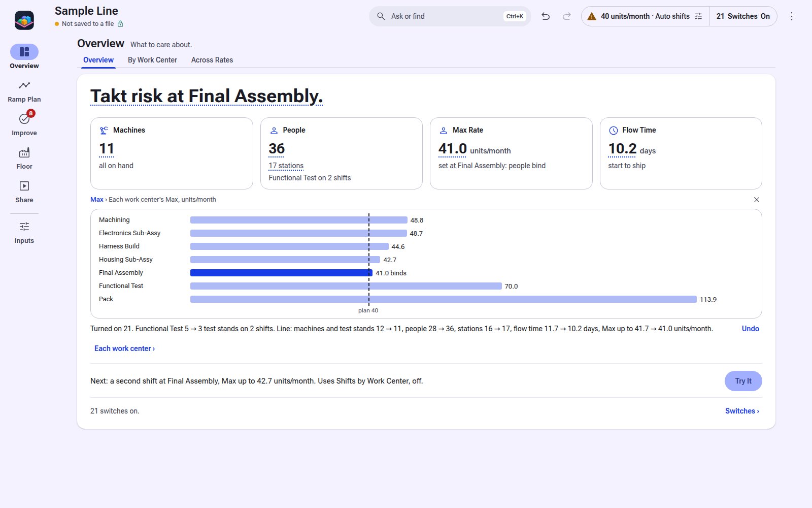Click the Undo link after change summary
The height and width of the screenshot is (508, 812).
750,329
